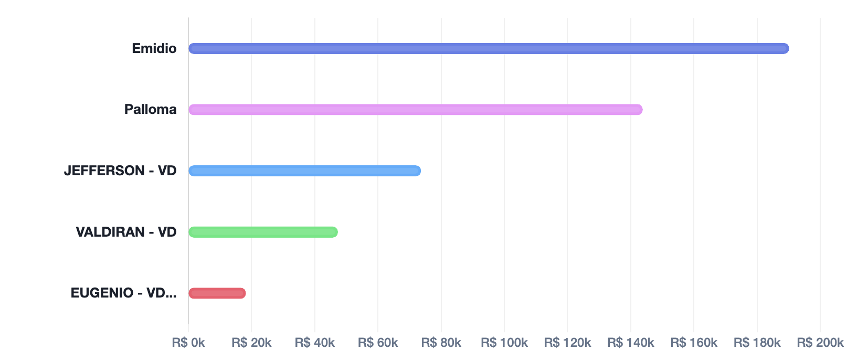The image size is (868, 361).
Task: Click the Emidio dark blue bar
Action: (x=488, y=49)
